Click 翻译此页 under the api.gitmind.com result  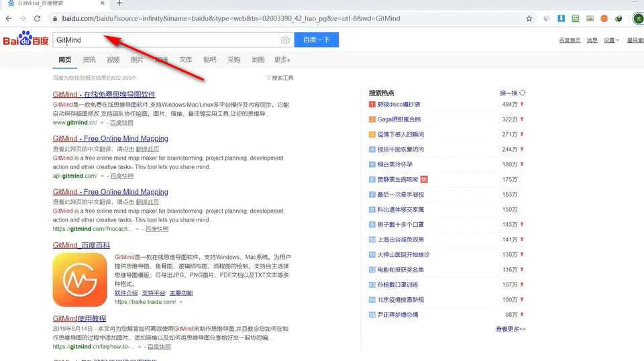tap(148, 149)
